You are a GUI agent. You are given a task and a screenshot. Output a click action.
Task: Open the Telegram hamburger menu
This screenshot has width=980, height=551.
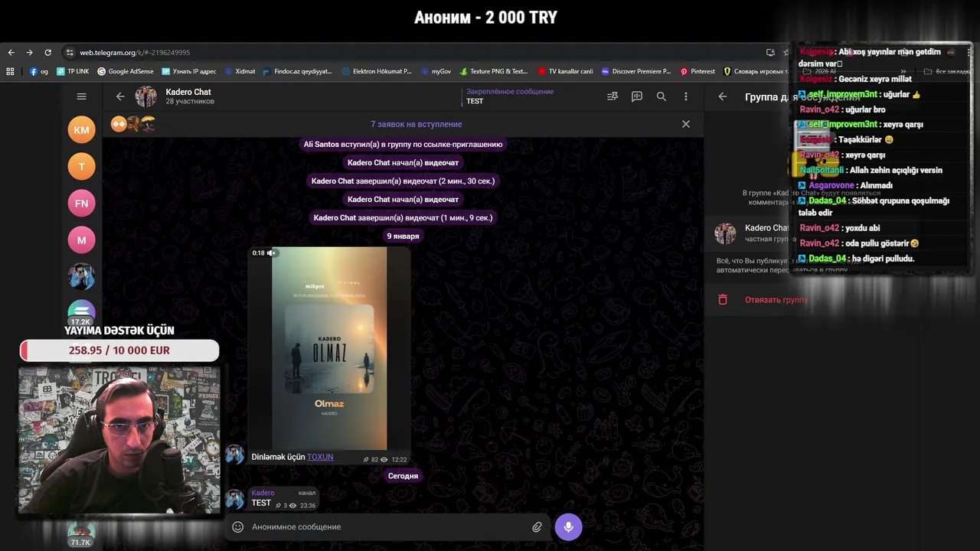[82, 96]
